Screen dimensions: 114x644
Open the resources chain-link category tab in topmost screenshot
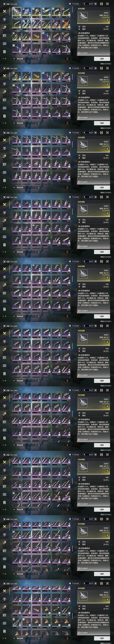click(x=4, y=27)
